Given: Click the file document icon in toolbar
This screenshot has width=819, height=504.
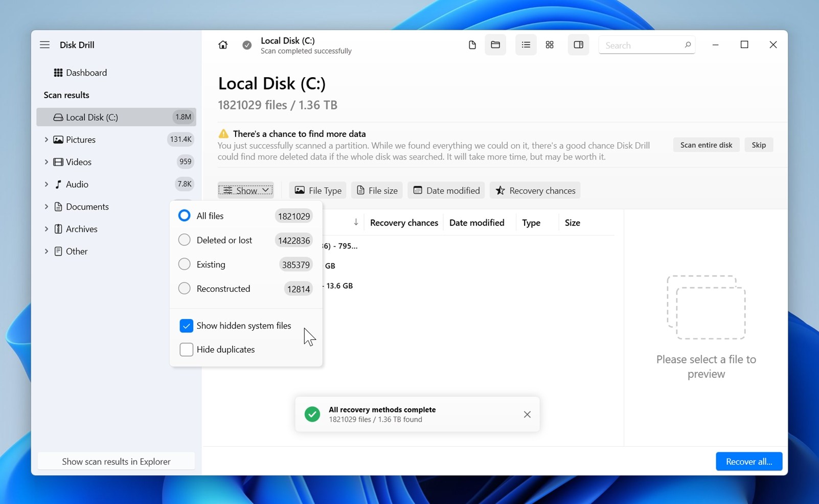Looking at the screenshot, I should (471, 45).
